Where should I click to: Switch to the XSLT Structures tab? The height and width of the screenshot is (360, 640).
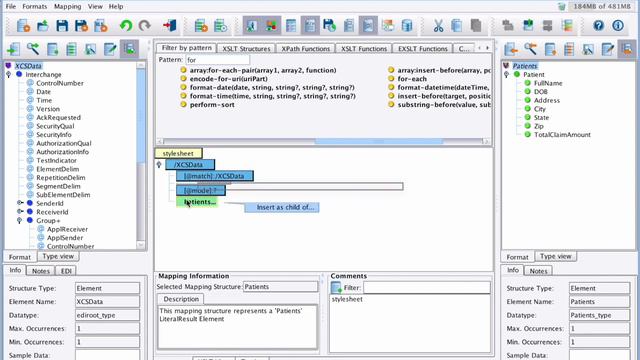pyautogui.click(x=246, y=49)
